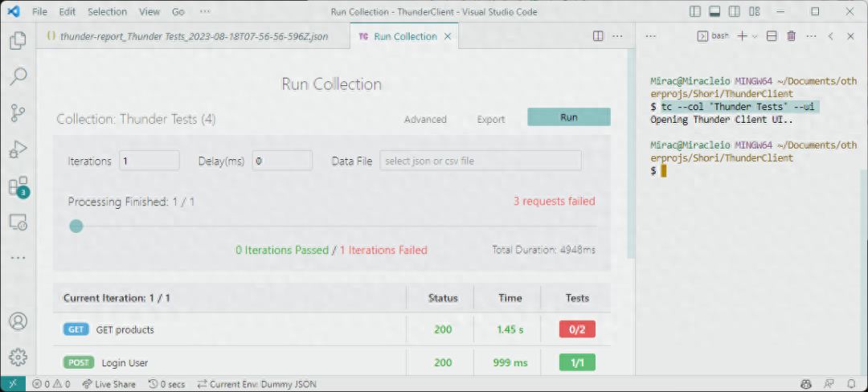Select the GET products request row

point(332,329)
